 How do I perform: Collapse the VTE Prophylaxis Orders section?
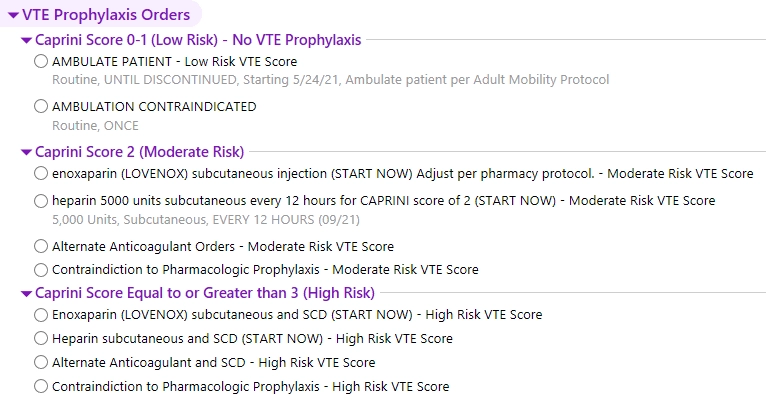point(12,15)
